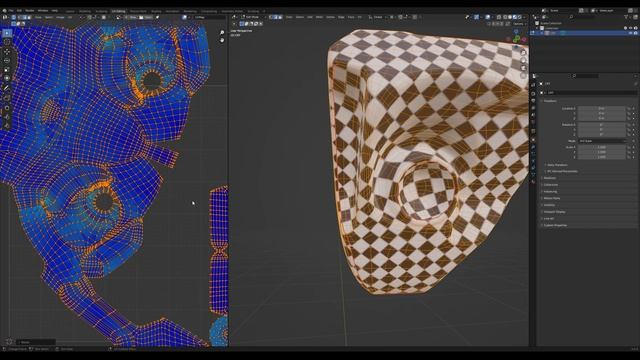Select the UV editor Rotate tool
This screenshot has height=360, width=640.
click(x=7, y=60)
